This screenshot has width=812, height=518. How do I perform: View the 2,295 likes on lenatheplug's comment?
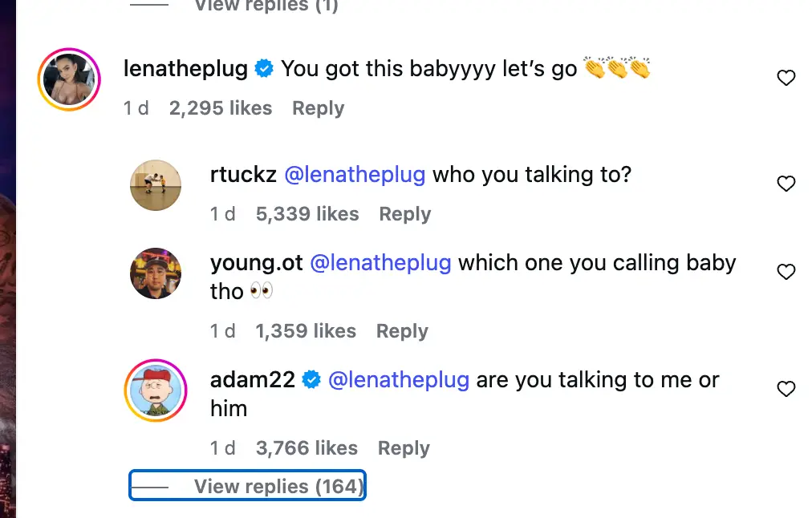pyautogui.click(x=221, y=108)
